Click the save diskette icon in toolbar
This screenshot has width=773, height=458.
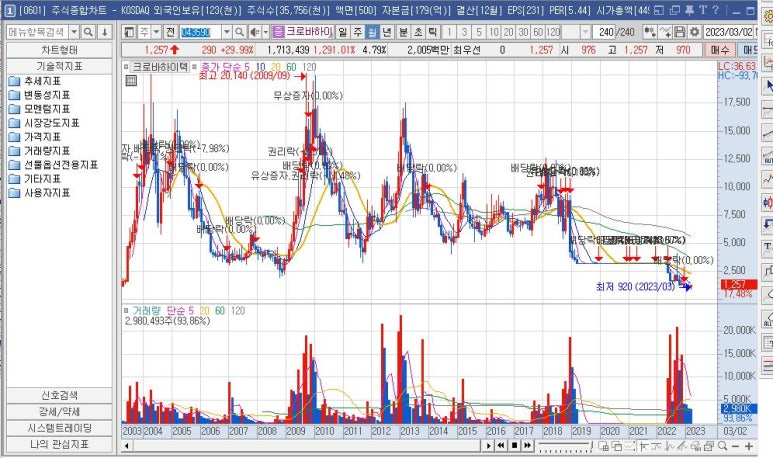pyautogui.click(x=679, y=32)
